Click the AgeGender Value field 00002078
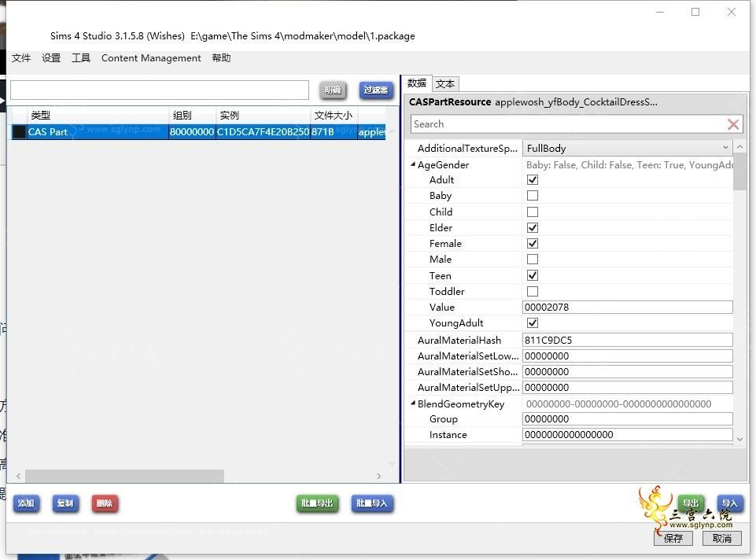Image resolution: width=756 pixels, height=560 pixels. [x=627, y=307]
